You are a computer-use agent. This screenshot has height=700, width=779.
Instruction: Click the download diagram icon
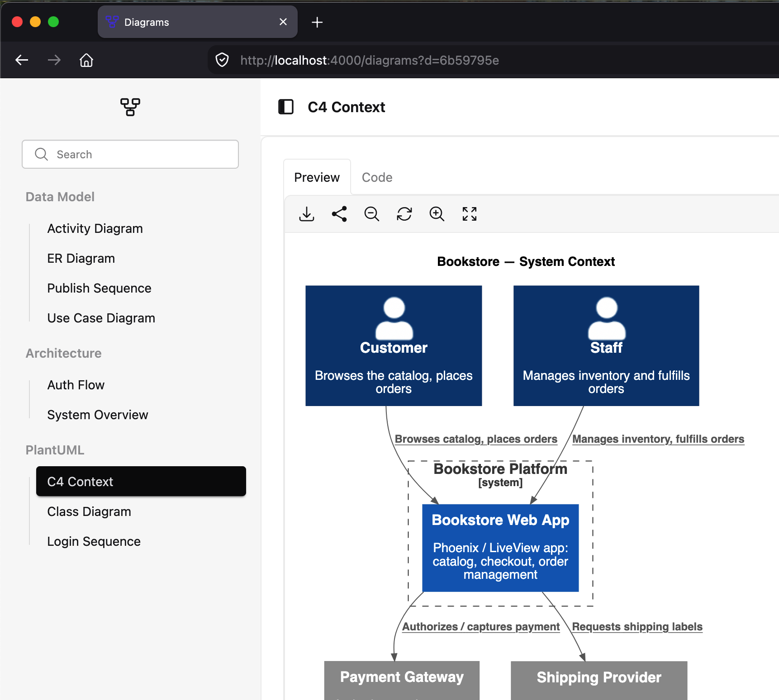pos(307,214)
